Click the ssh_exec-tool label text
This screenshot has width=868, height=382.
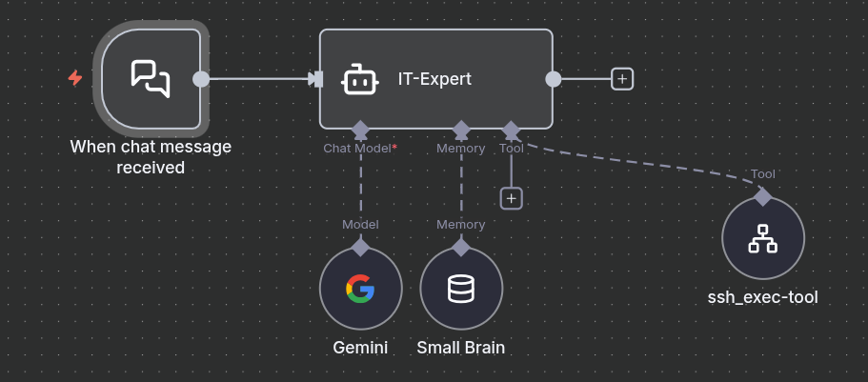(x=762, y=297)
